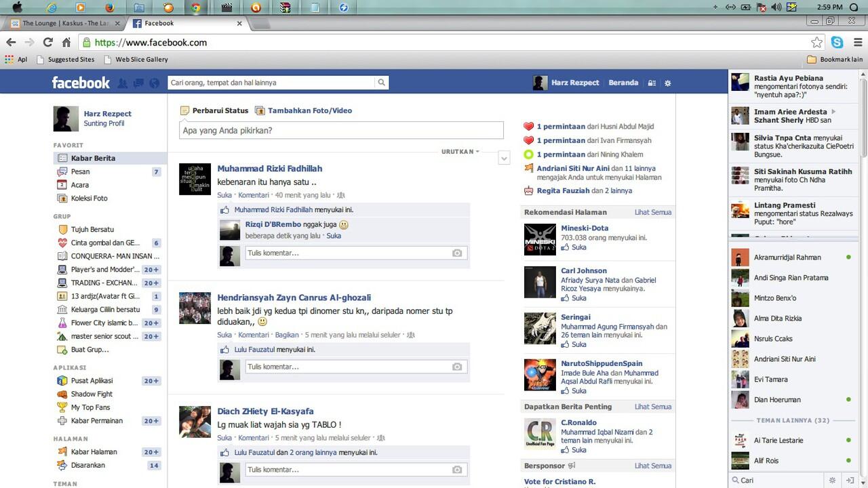The height and width of the screenshot is (488, 868).
Task: Click the Facebook search field
Action: (x=271, y=83)
